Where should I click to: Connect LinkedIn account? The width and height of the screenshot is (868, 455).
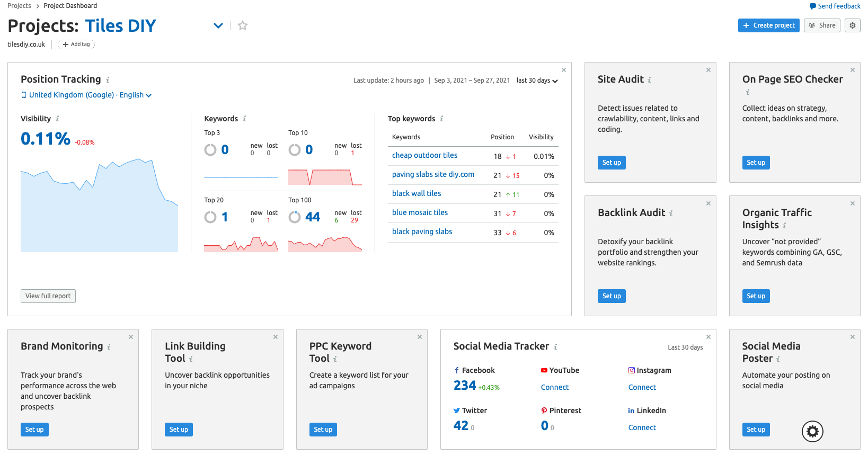coord(642,427)
